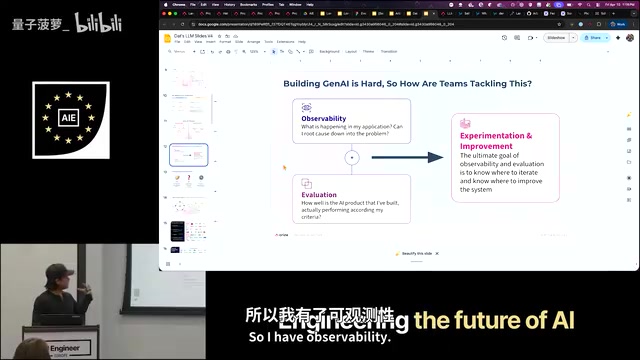Click the presentation name in header
The height and width of the screenshot is (360, 640).
click(x=193, y=36)
